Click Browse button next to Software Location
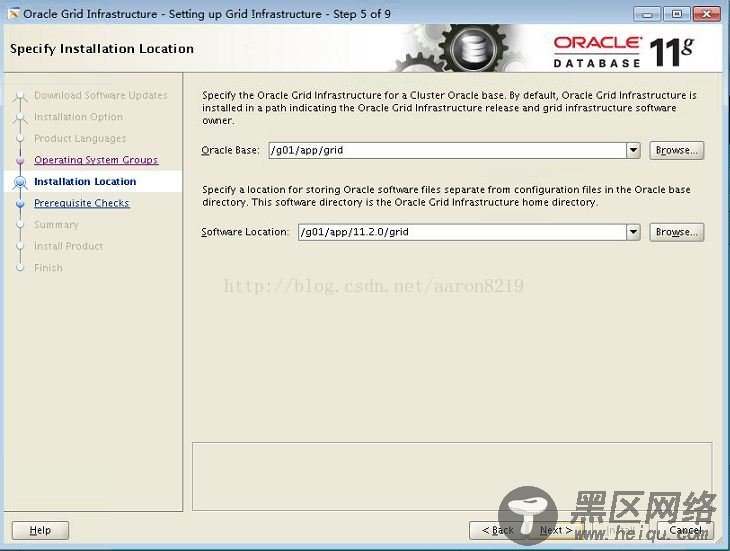Screen dimensions: 730x551 pos(676,232)
